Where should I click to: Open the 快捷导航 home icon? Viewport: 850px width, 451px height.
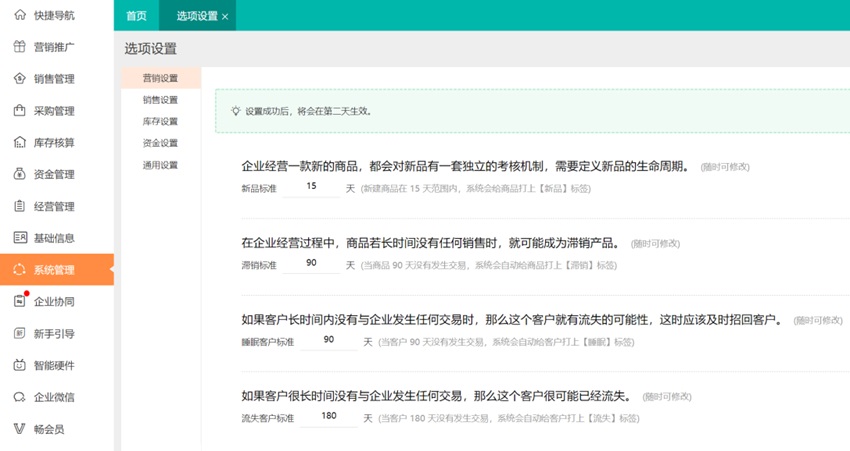click(20, 15)
